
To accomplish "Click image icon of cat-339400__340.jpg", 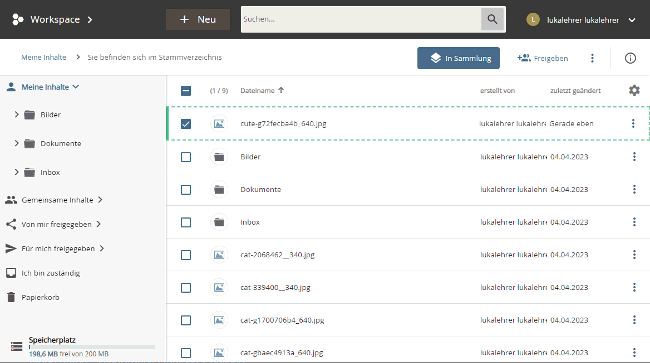I will (x=219, y=287).
